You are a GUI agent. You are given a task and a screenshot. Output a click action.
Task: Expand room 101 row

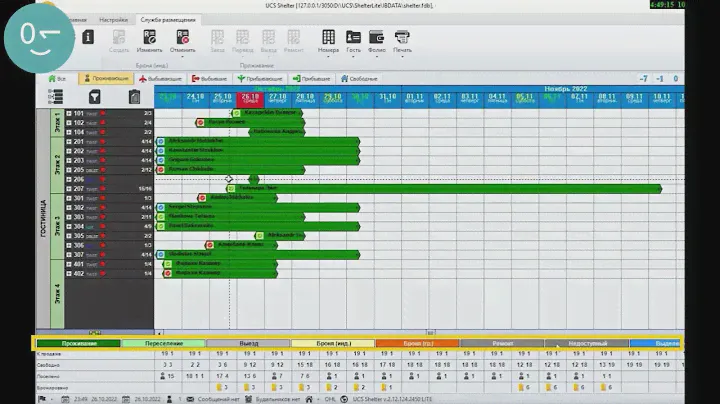[69, 114]
